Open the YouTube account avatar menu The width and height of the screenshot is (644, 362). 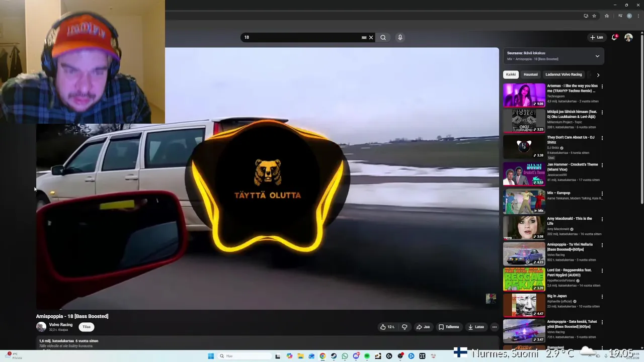[628, 37]
